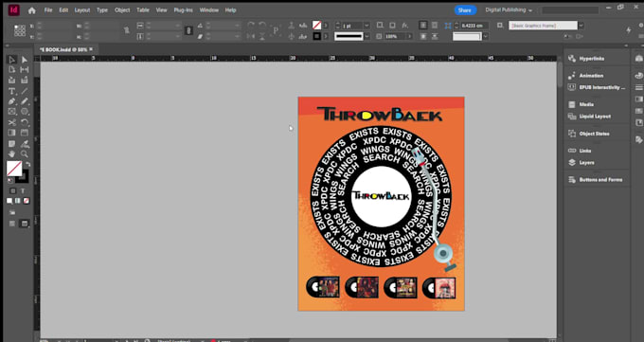Screen dimensions: 644x342
Task: Select the Eyedropper tool
Action: tap(25, 143)
